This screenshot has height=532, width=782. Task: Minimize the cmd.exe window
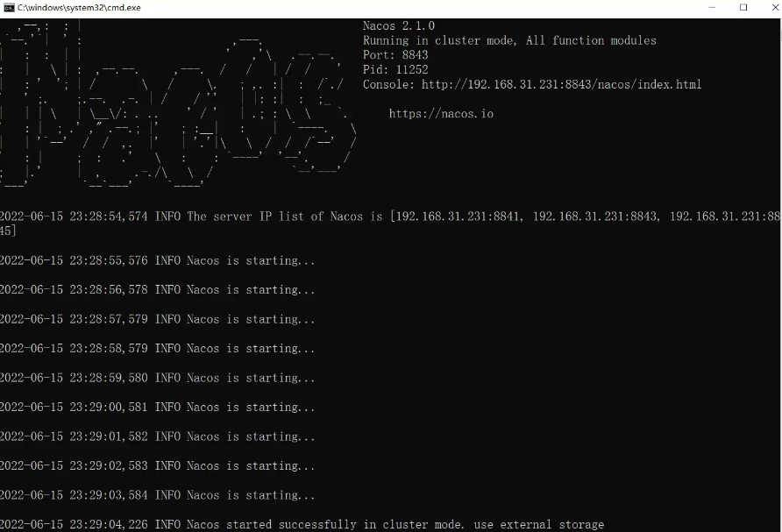[712, 8]
